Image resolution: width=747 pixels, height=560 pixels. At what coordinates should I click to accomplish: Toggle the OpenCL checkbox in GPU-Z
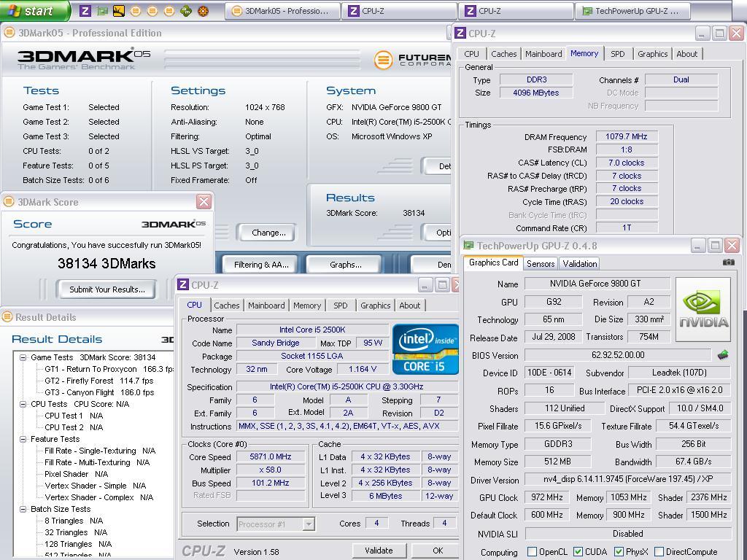coord(532,552)
